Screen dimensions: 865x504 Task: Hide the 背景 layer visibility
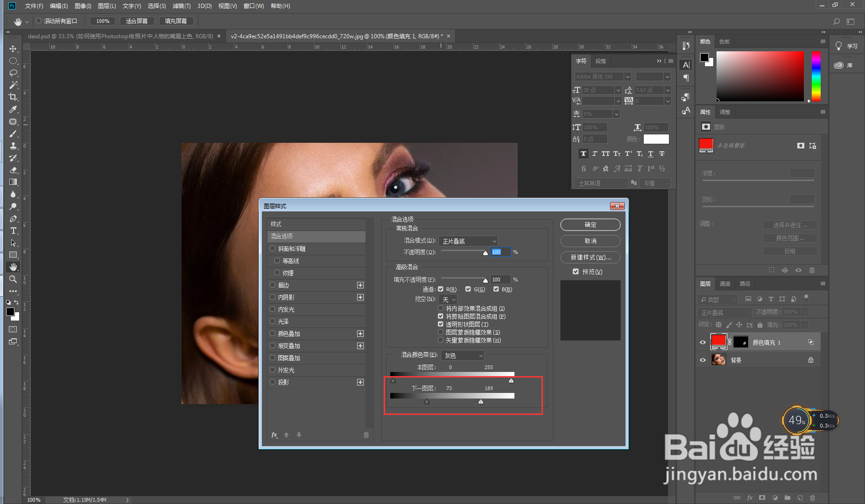(x=703, y=360)
